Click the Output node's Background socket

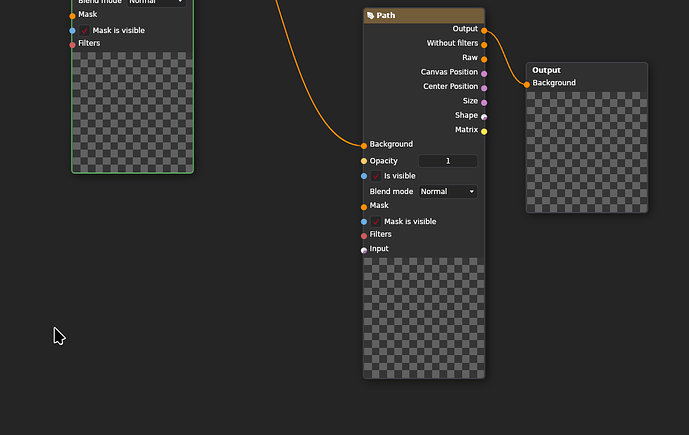coord(527,84)
